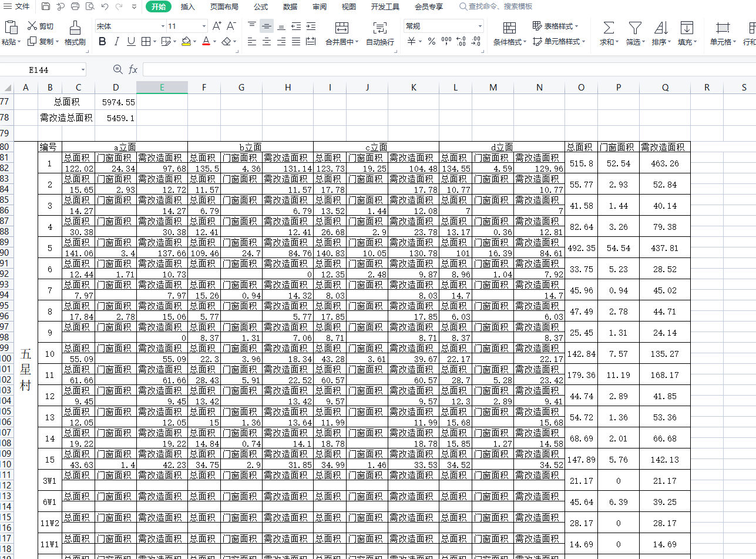Screen dimensions: 756x559
Task: Expand the number format dropdown showing 常规
Action: [479, 26]
